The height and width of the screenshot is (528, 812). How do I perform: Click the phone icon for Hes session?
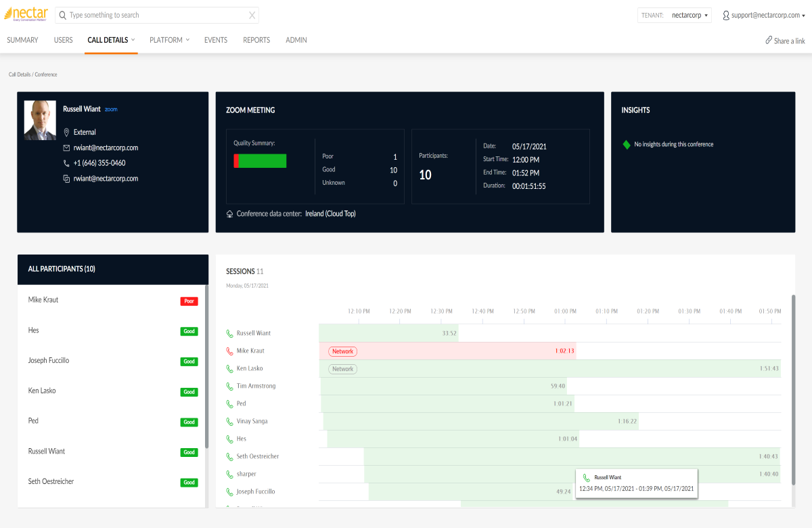click(229, 439)
